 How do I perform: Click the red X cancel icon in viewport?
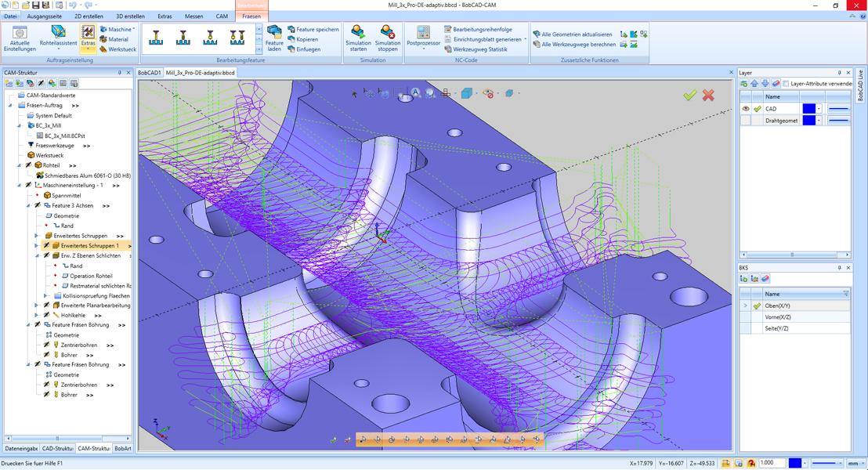pyautogui.click(x=708, y=96)
